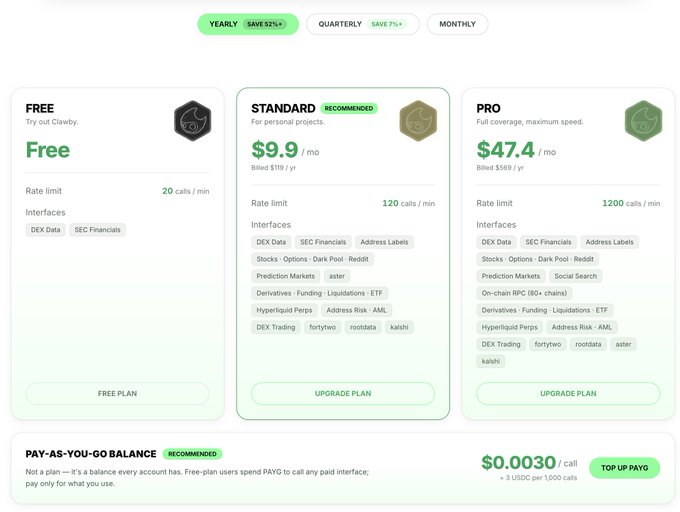680x512 pixels.
Task: Select the Yearly billing tab
Action: [248, 24]
